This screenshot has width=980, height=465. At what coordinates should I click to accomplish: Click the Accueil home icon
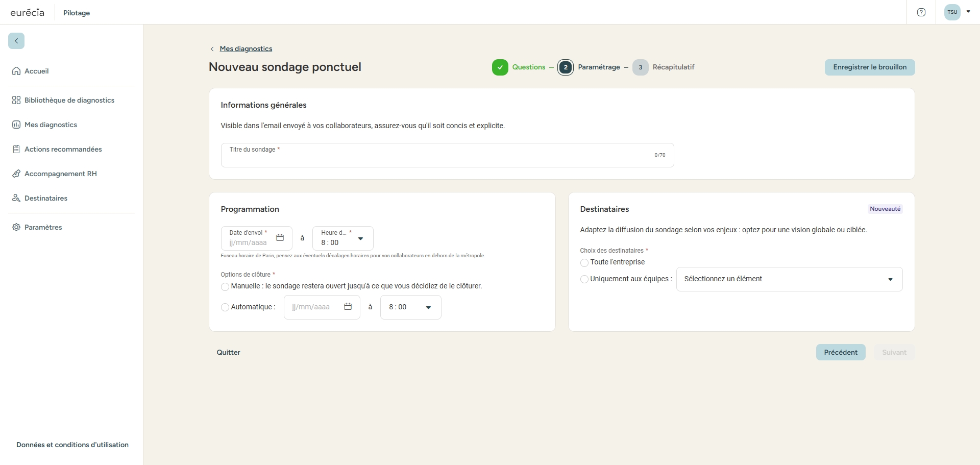click(x=16, y=71)
